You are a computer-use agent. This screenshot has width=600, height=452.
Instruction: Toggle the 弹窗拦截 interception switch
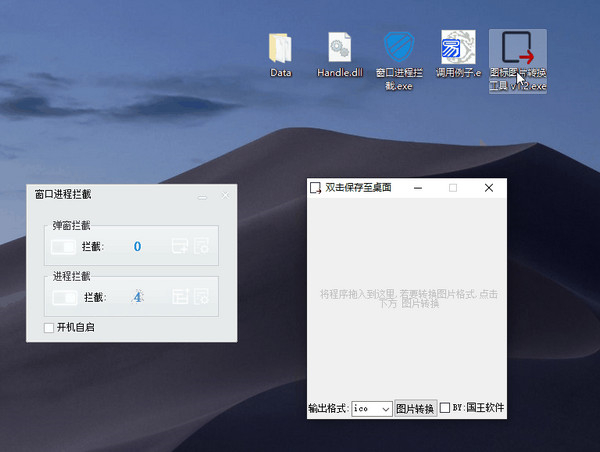(x=63, y=247)
